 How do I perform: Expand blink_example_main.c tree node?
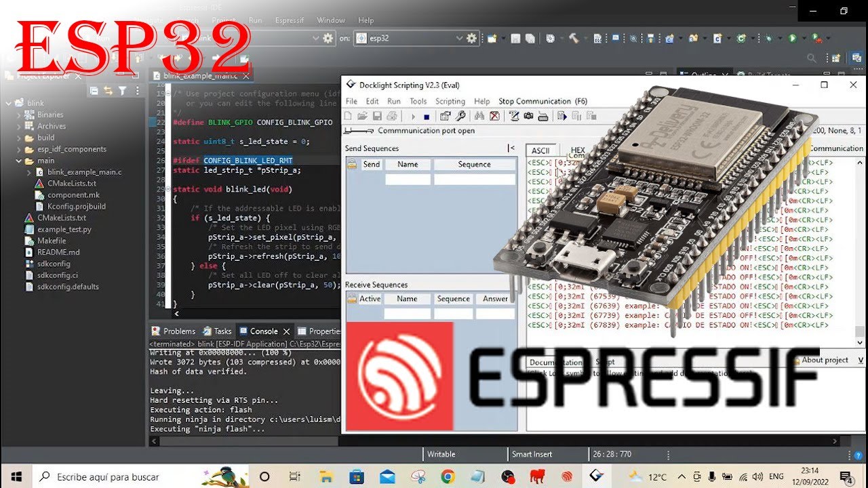click(x=28, y=172)
